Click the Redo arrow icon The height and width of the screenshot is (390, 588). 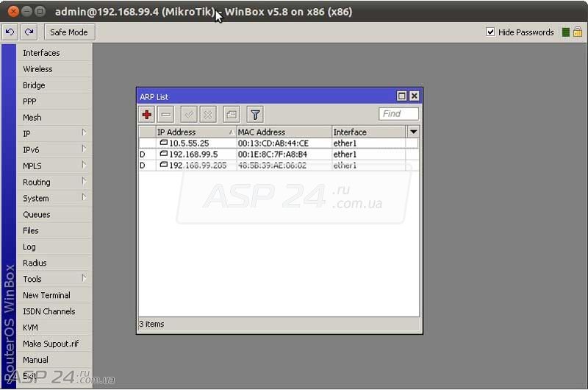point(29,32)
